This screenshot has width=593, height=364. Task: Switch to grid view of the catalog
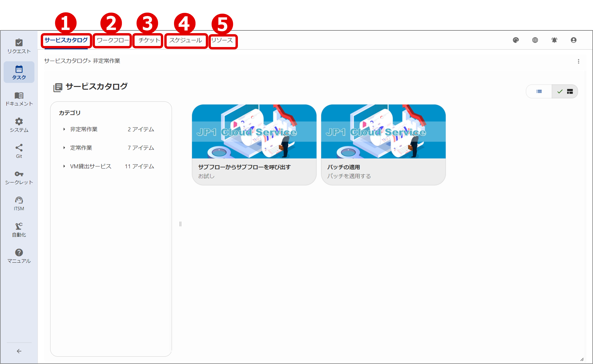point(570,91)
